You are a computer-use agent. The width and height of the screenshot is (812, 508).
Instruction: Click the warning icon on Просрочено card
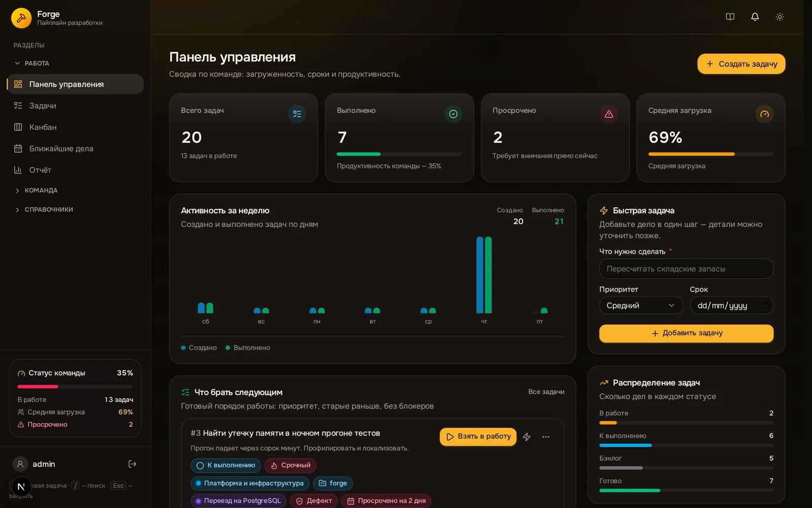[x=609, y=114]
